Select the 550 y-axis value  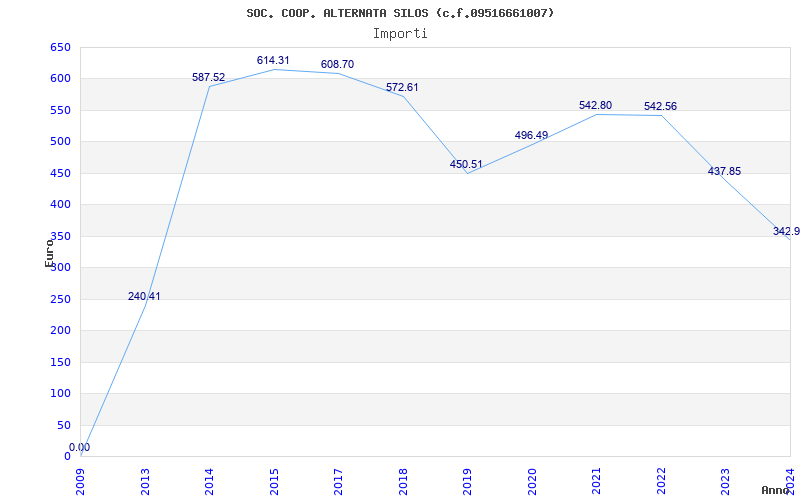click(x=60, y=110)
